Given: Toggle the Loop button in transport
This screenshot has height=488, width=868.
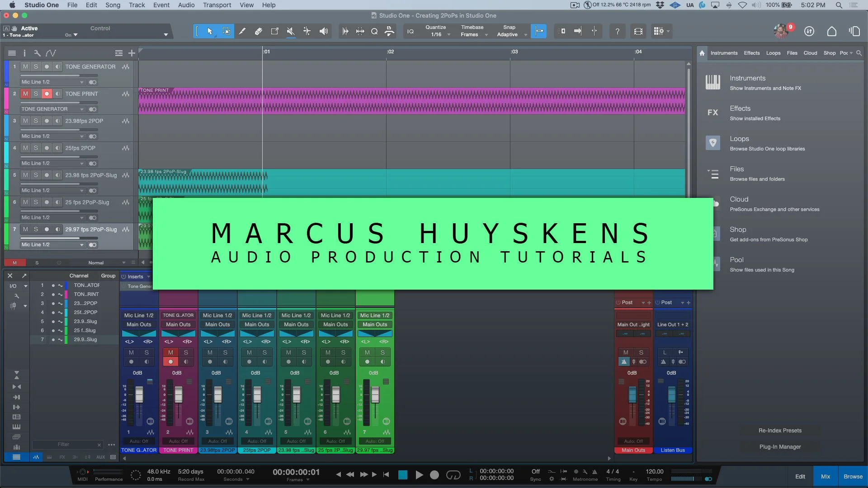Looking at the screenshot, I should coord(453,474).
